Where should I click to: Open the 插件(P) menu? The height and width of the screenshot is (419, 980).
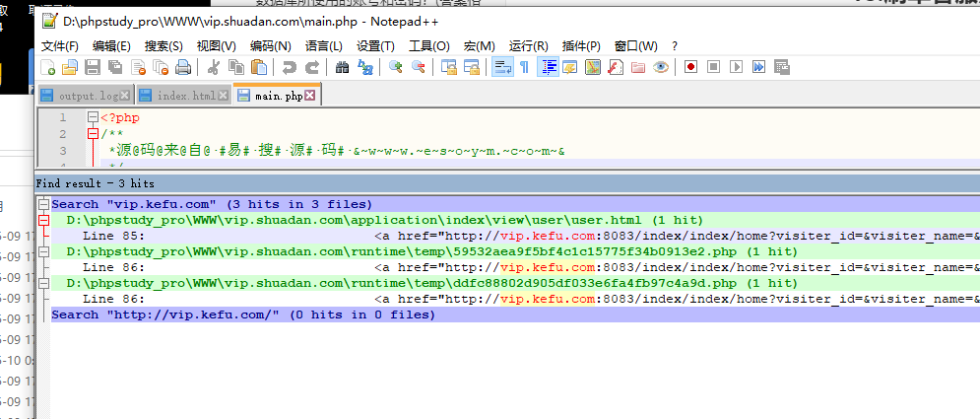pos(581,46)
